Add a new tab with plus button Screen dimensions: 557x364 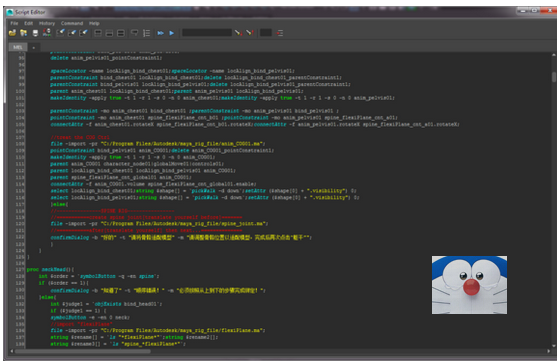tap(34, 47)
